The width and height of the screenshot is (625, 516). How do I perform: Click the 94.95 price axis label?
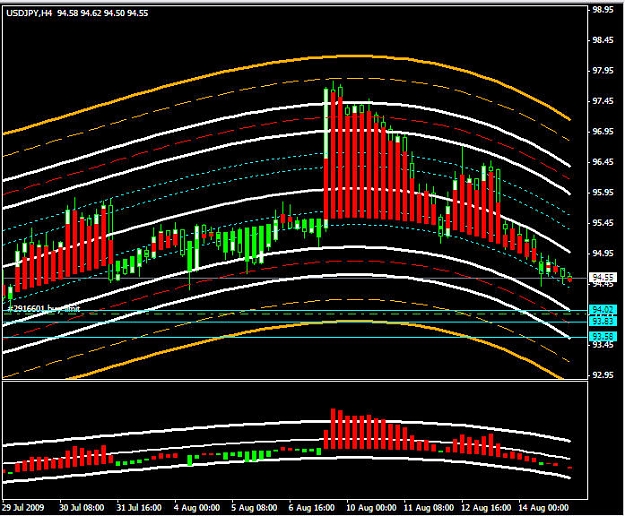[x=603, y=253]
